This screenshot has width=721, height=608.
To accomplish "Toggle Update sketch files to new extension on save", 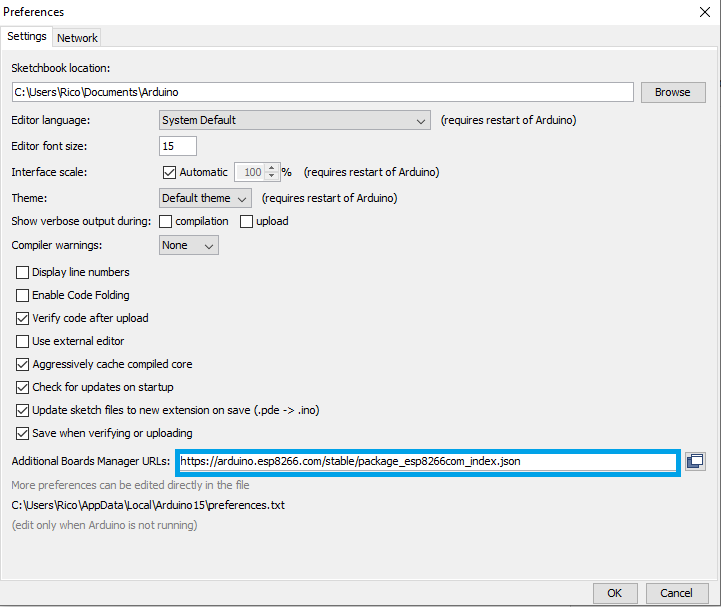I will 23,410.
